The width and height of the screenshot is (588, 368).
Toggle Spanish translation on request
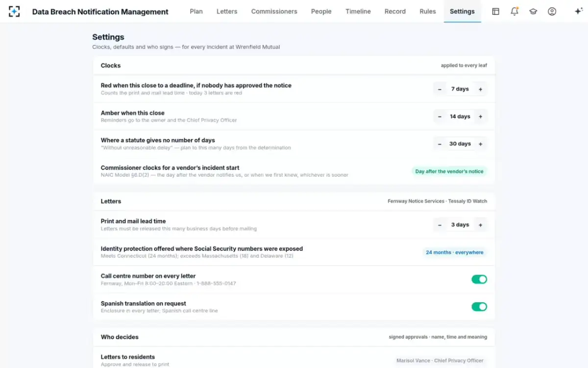(479, 307)
